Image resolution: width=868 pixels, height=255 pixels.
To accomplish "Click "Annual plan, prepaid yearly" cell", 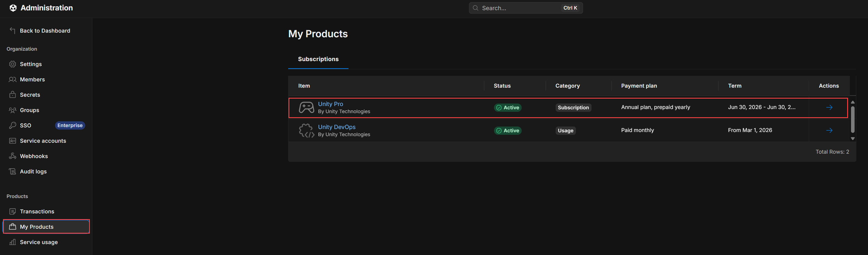I will coord(655,107).
